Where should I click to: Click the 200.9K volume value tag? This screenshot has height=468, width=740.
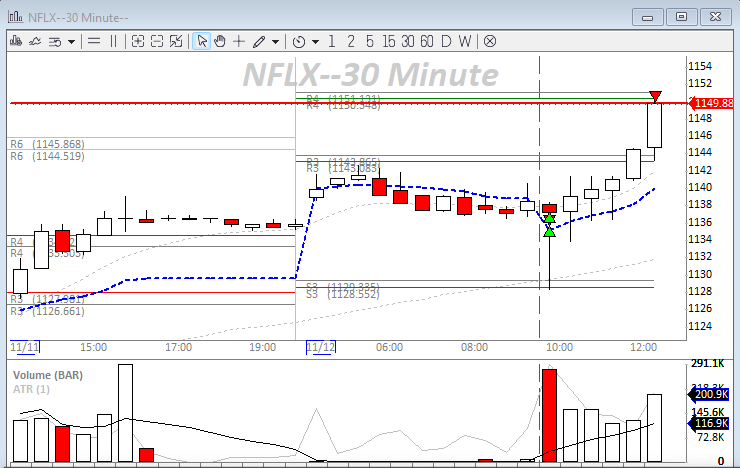pyautogui.click(x=711, y=394)
